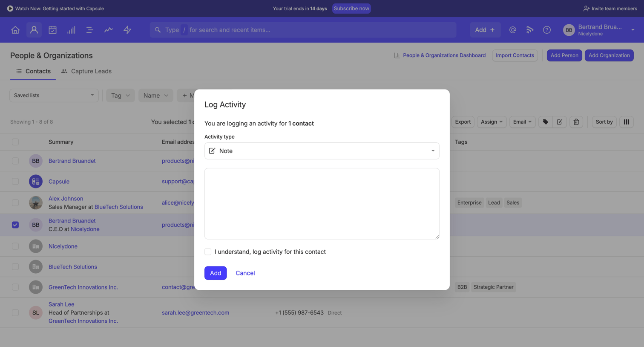Open the Email bulk action dropdown

[523, 122]
